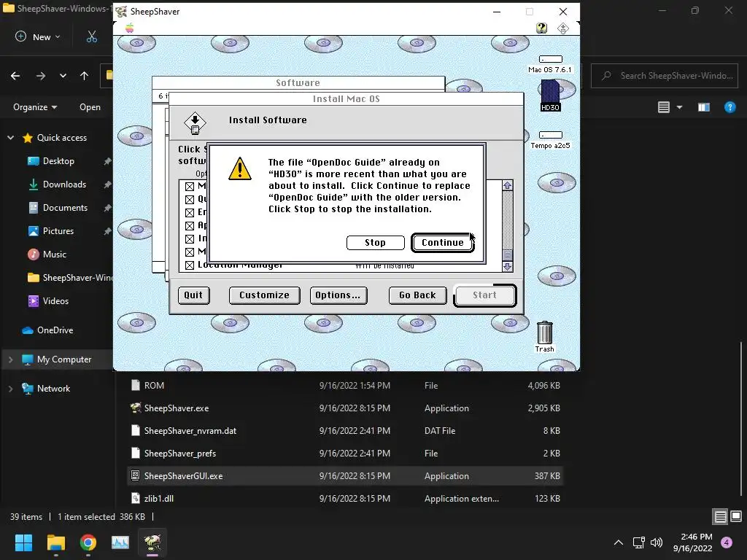Click Stop to halt the installation
747x560 pixels.
pos(376,242)
